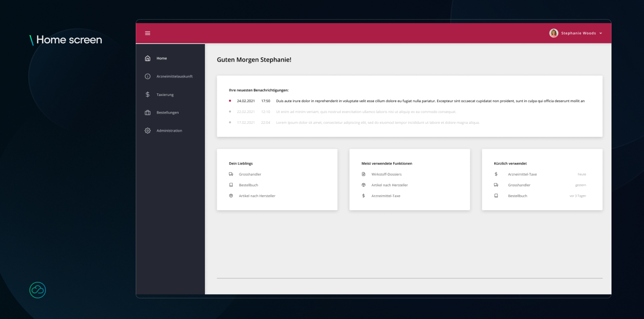Click the Stephanie Woods user name
This screenshot has width=644, height=319.
pyautogui.click(x=578, y=33)
